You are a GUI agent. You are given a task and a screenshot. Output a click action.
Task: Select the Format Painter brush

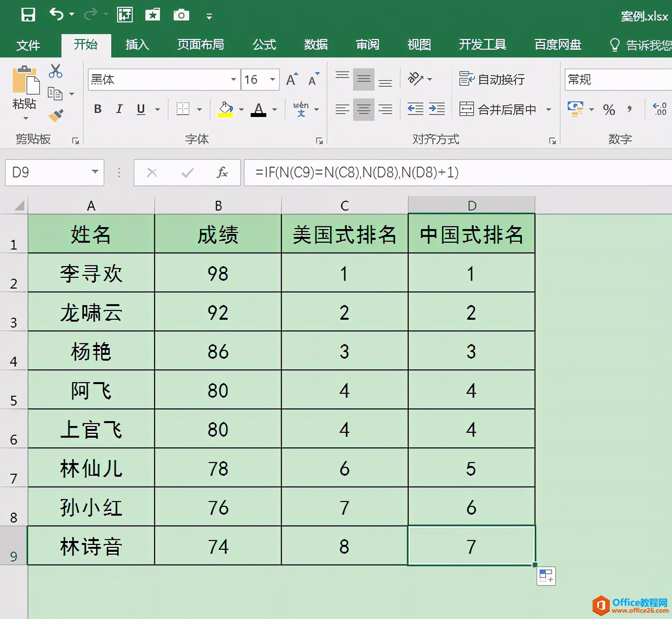56,115
